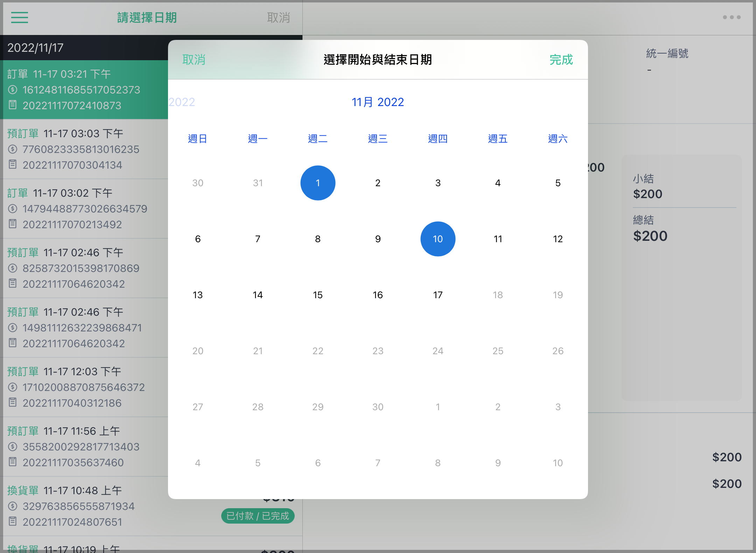Click the 已付款 / 已完成 status badge

click(x=258, y=516)
